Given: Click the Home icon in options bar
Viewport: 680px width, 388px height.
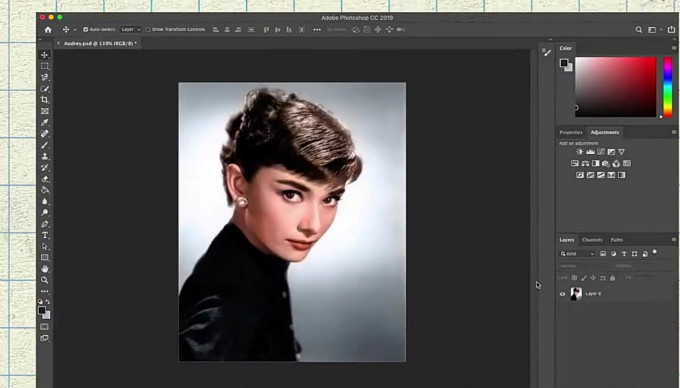Looking at the screenshot, I should [48, 29].
